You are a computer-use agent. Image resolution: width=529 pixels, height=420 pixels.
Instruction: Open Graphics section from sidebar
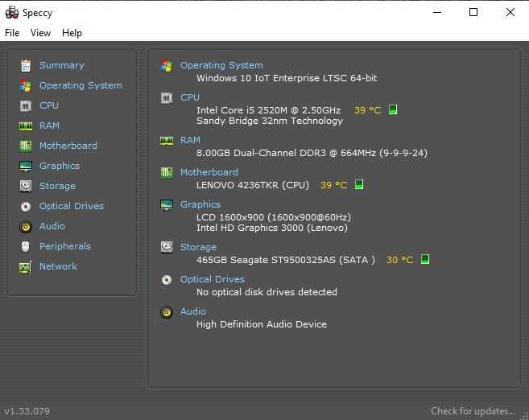60,167
